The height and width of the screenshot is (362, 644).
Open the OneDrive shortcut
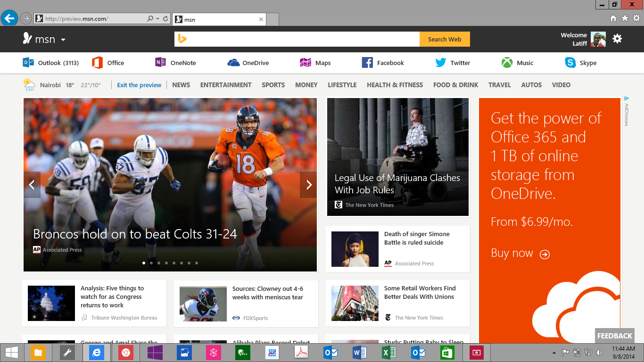point(248,63)
